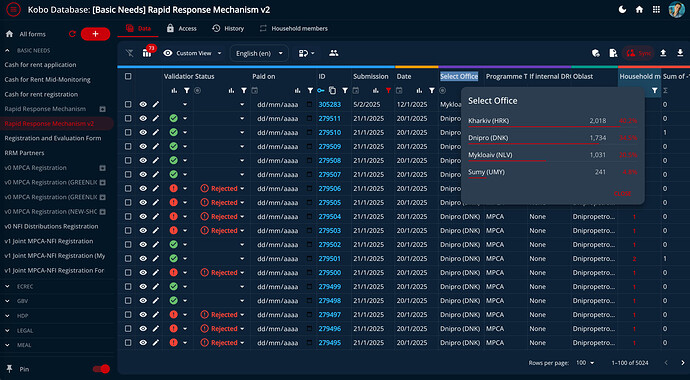Show chart for the Validation column
This screenshot has height=380, width=690.
pyautogui.click(x=174, y=91)
